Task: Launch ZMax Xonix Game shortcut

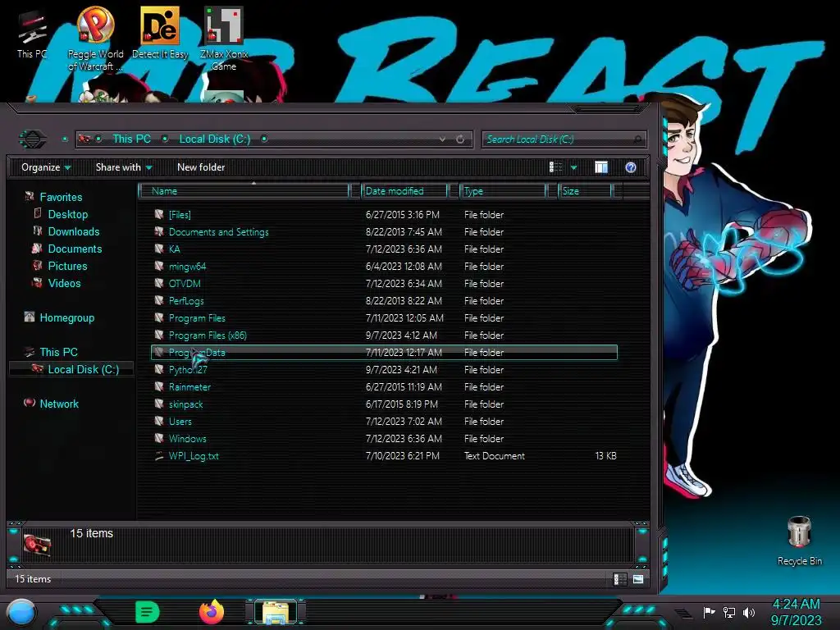Action: coord(224,39)
